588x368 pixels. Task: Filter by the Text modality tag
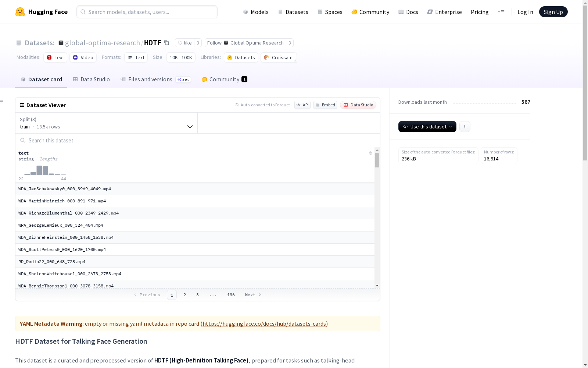point(55,57)
